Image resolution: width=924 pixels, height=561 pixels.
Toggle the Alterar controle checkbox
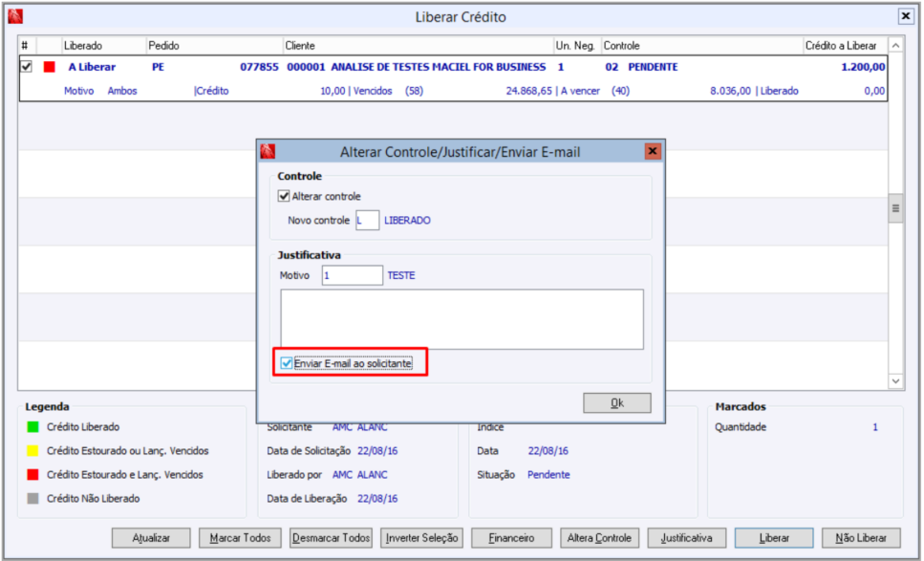point(284,196)
